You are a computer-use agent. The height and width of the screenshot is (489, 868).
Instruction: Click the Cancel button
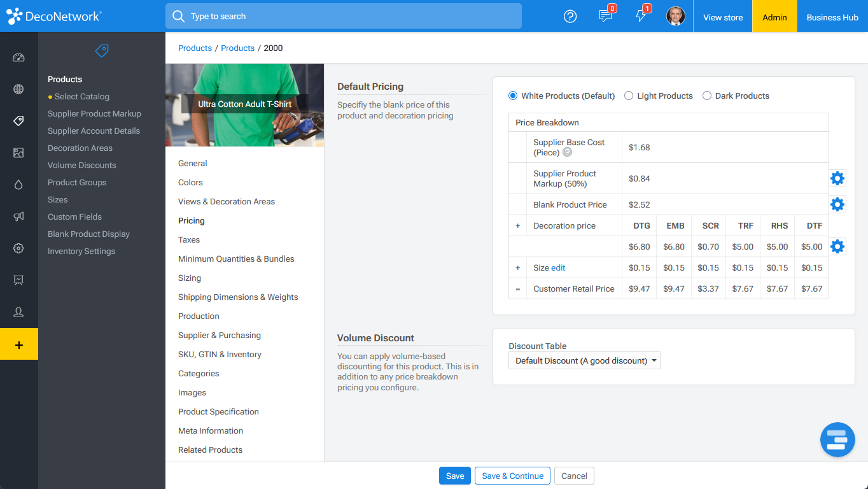coord(574,476)
